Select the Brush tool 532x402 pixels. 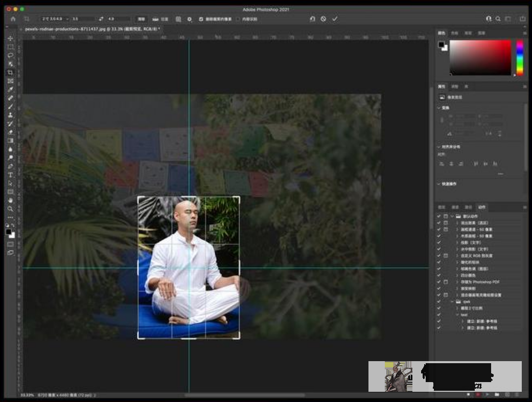[10, 106]
